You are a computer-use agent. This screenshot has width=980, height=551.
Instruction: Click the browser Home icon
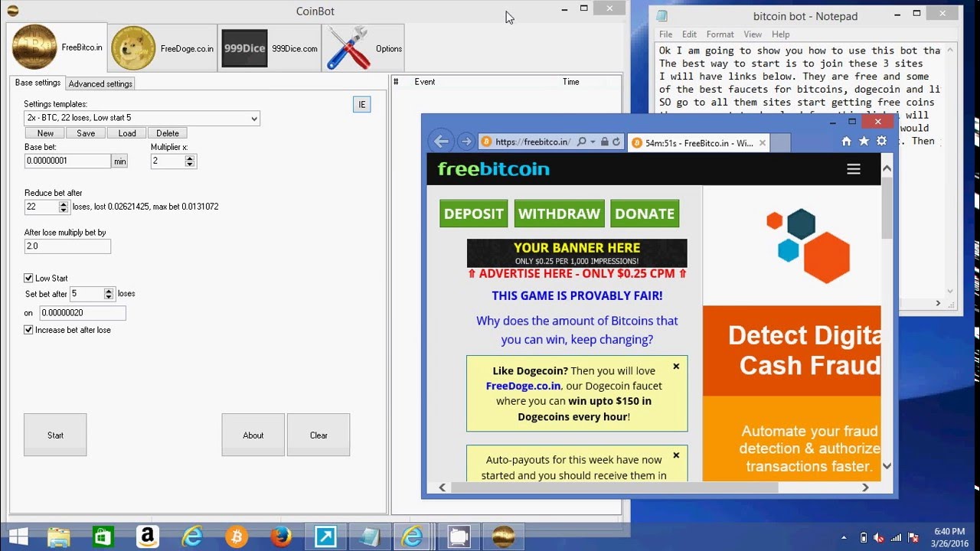[x=846, y=141]
